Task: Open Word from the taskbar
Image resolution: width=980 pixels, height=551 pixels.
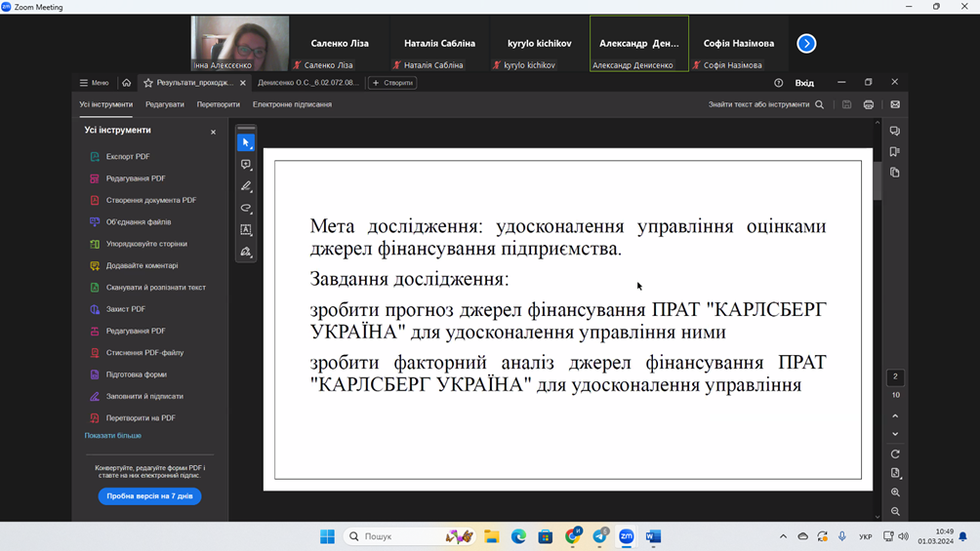Action: click(x=653, y=536)
